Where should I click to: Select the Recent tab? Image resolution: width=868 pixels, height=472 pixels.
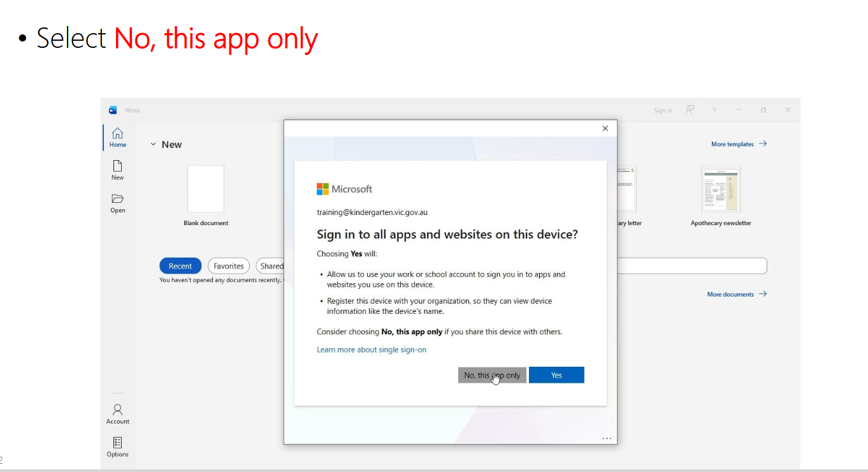180,266
